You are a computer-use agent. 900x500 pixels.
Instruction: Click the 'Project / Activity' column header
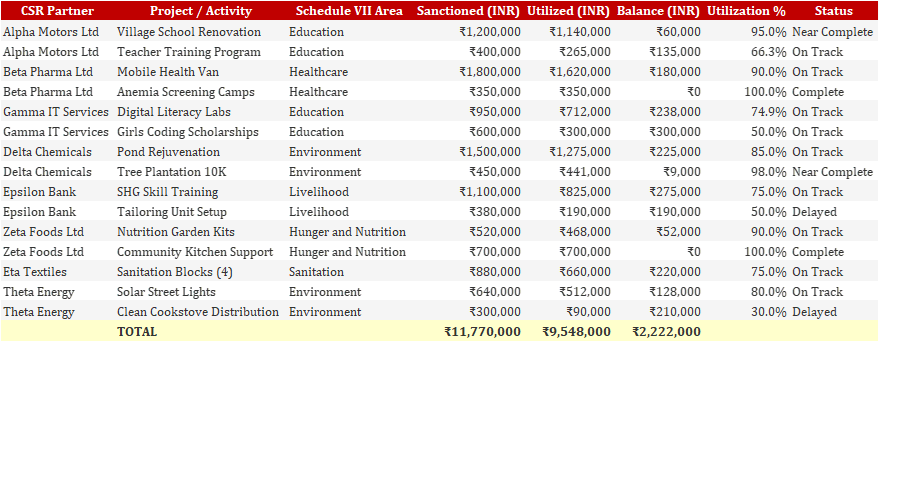201,11
